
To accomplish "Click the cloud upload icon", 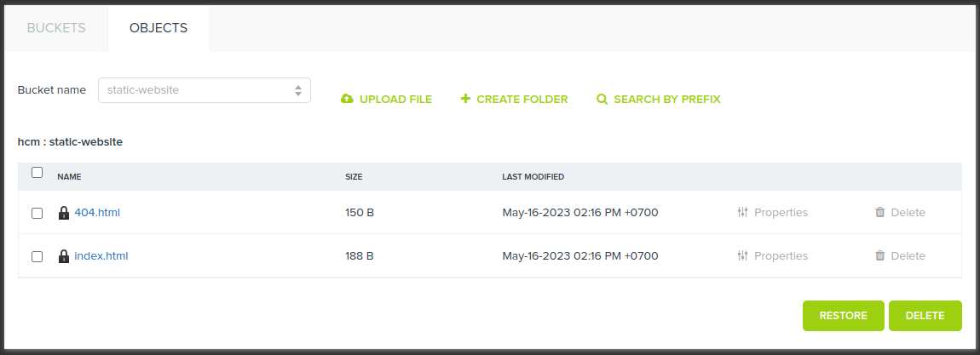I will coord(347,100).
